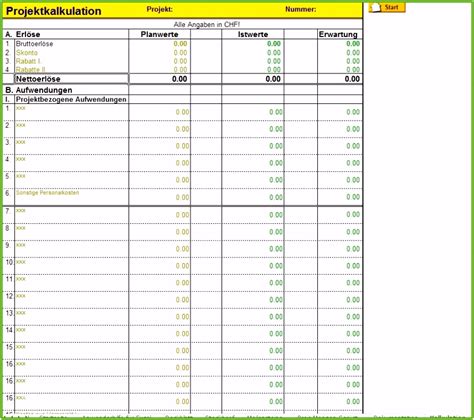This screenshot has height=420, width=474.
Task: Select the 'Alle Angaben in CHF!' note
Action: (207, 24)
